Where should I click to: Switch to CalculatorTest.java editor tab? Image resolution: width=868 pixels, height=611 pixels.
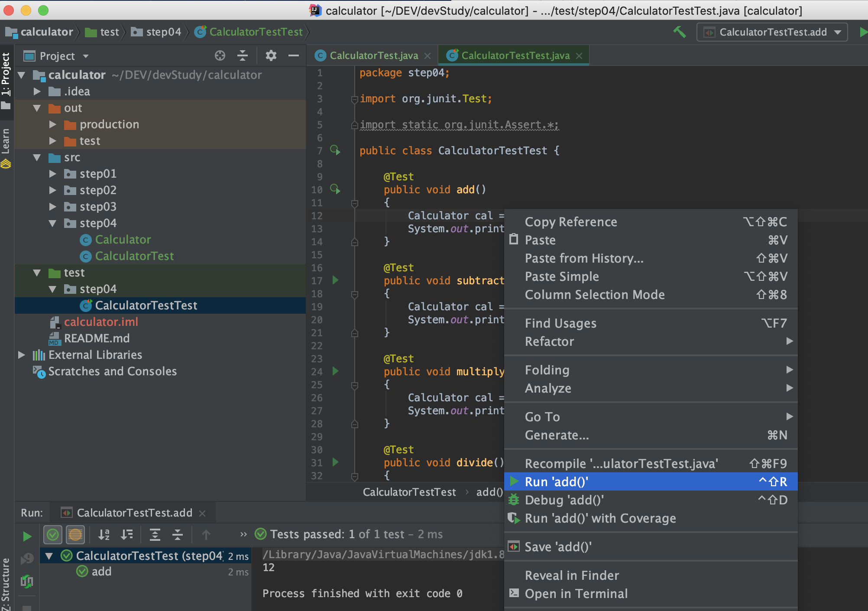point(373,55)
